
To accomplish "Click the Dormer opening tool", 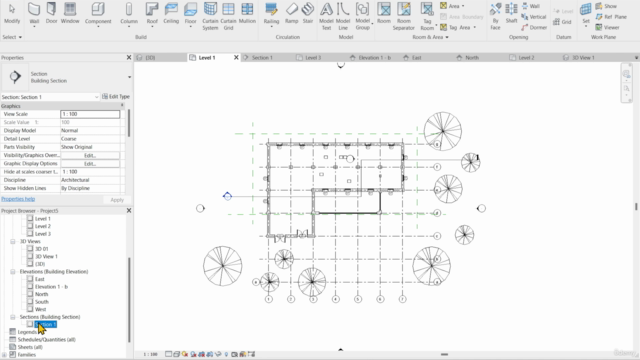I will 534,27.
